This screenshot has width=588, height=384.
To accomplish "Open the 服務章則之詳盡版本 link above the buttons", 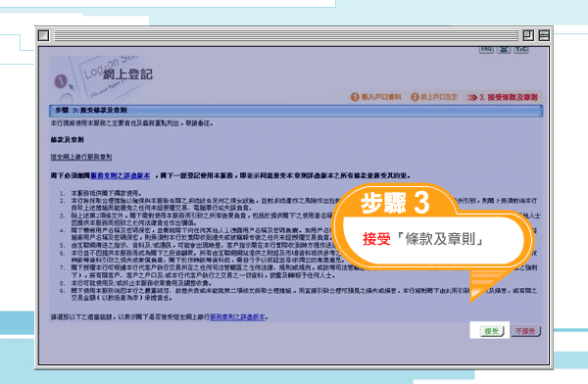I will [x=238, y=317].
